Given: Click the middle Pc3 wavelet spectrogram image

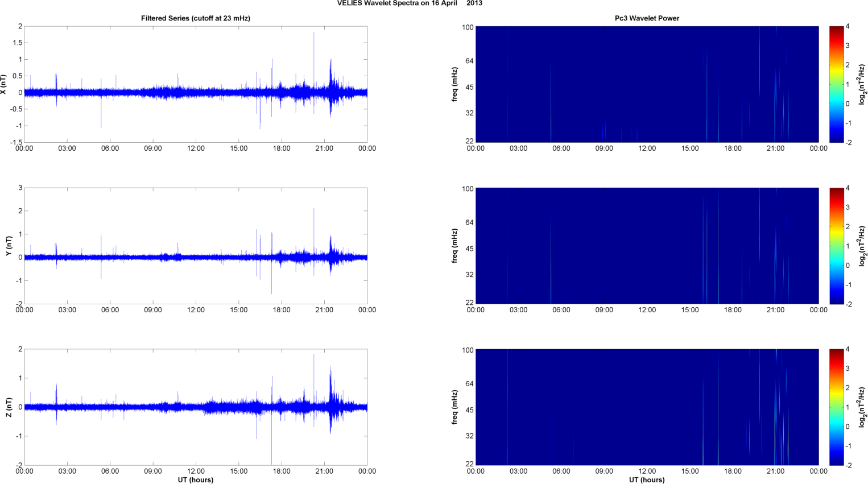Looking at the screenshot, I should click(647, 246).
